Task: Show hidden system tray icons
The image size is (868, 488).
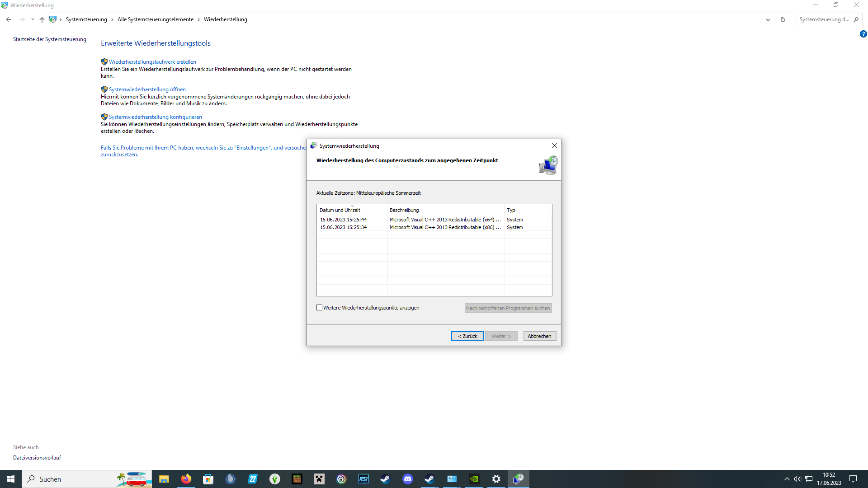Action: click(x=787, y=479)
